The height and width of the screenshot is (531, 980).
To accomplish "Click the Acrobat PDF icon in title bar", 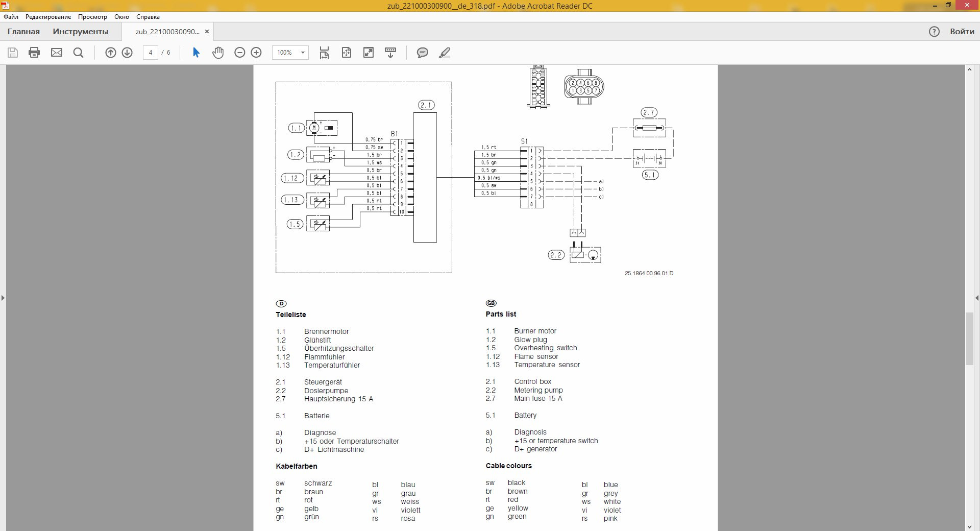I will pos(6,6).
